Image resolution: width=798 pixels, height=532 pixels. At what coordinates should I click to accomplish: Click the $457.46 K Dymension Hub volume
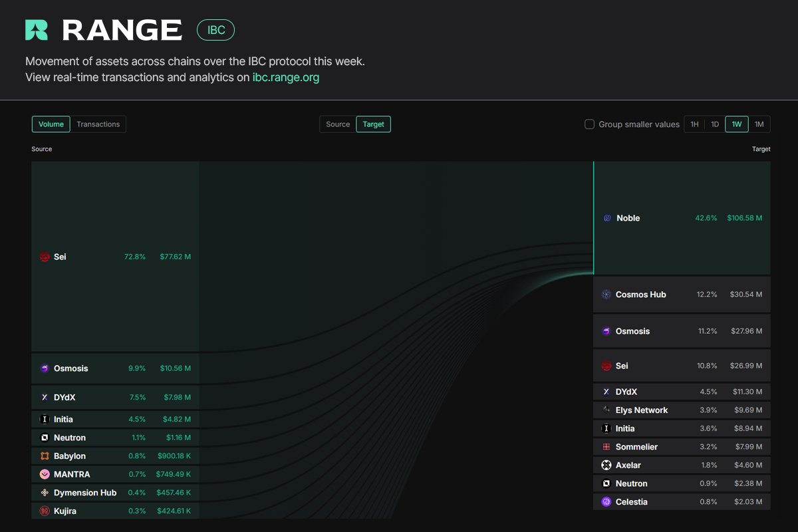(x=174, y=493)
